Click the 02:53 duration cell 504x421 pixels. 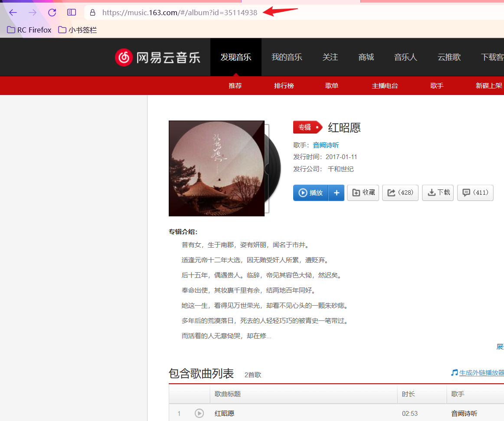click(x=410, y=414)
